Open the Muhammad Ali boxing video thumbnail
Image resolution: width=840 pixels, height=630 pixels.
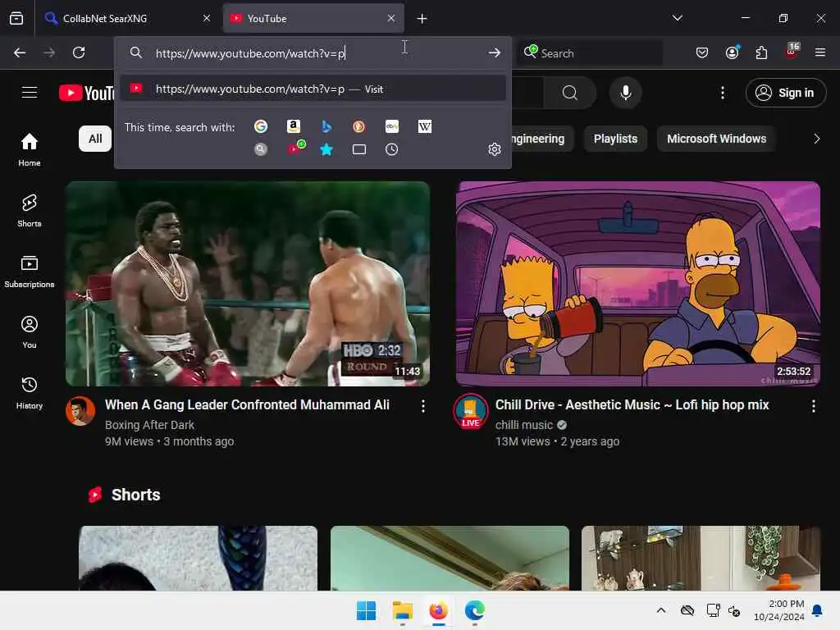tap(248, 284)
